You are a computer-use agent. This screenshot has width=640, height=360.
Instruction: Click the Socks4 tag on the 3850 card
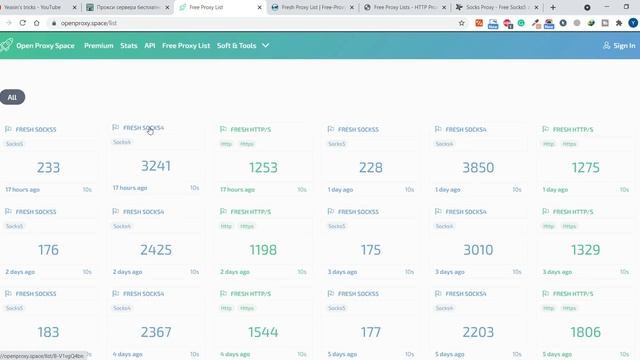[x=444, y=144]
